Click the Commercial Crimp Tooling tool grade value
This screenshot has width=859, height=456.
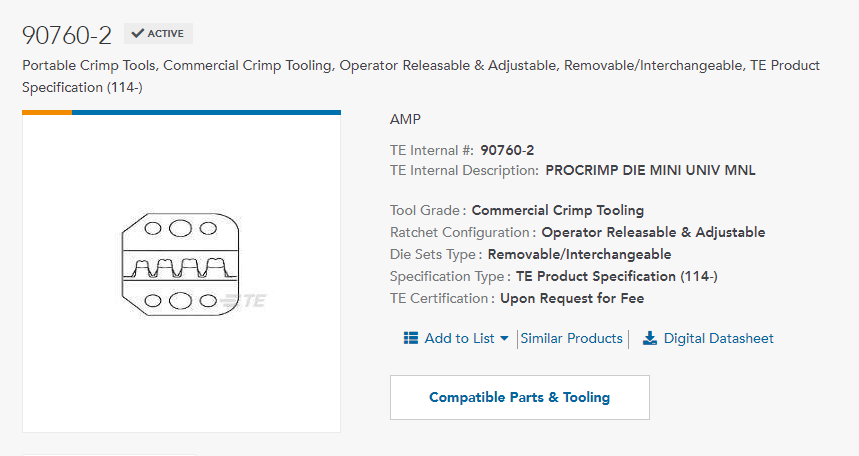point(558,210)
